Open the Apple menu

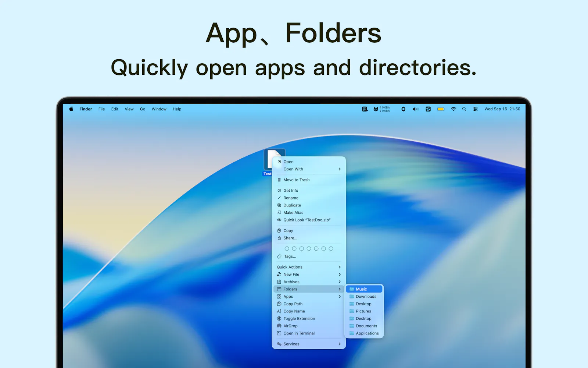71,109
